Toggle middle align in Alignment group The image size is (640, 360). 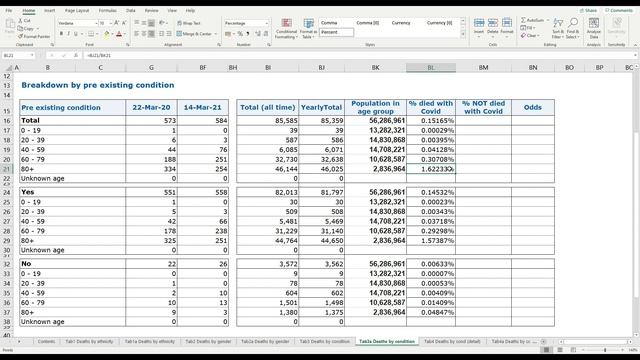(x=144, y=23)
